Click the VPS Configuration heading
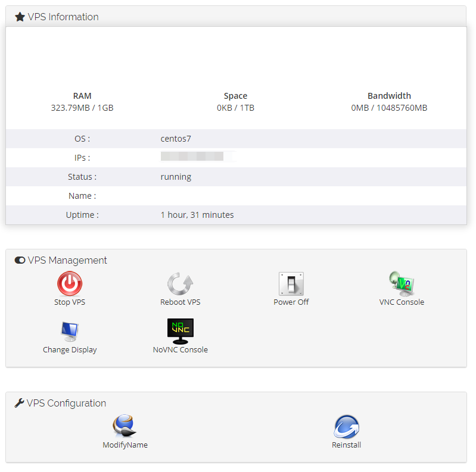 click(x=66, y=403)
